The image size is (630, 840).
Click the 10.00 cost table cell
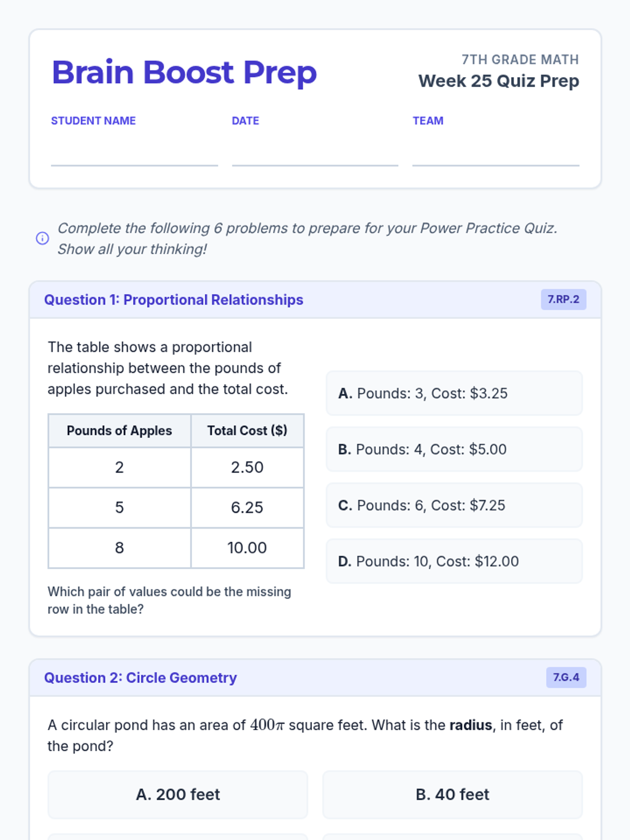tap(247, 548)
